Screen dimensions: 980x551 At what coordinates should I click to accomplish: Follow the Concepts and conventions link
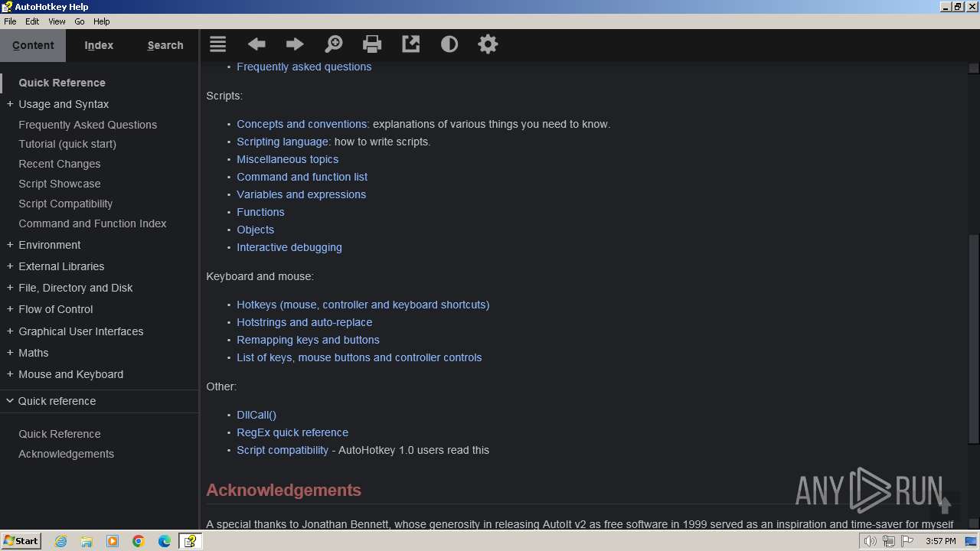tap(302, 124)
